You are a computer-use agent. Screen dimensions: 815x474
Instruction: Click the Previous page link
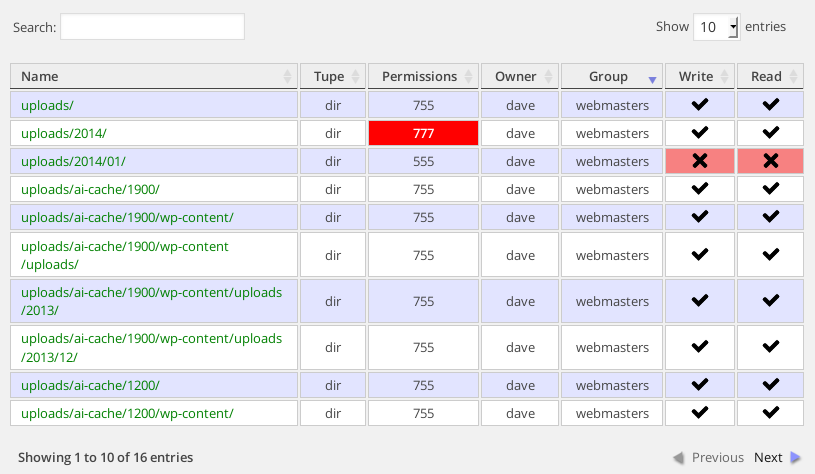tap(708, 457)
